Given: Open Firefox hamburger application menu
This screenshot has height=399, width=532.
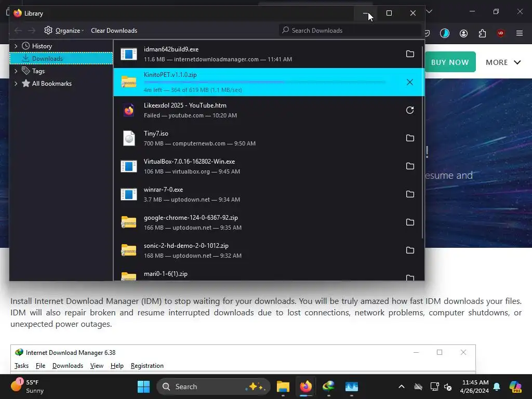Looking at the screenshot, I should 520,33.
